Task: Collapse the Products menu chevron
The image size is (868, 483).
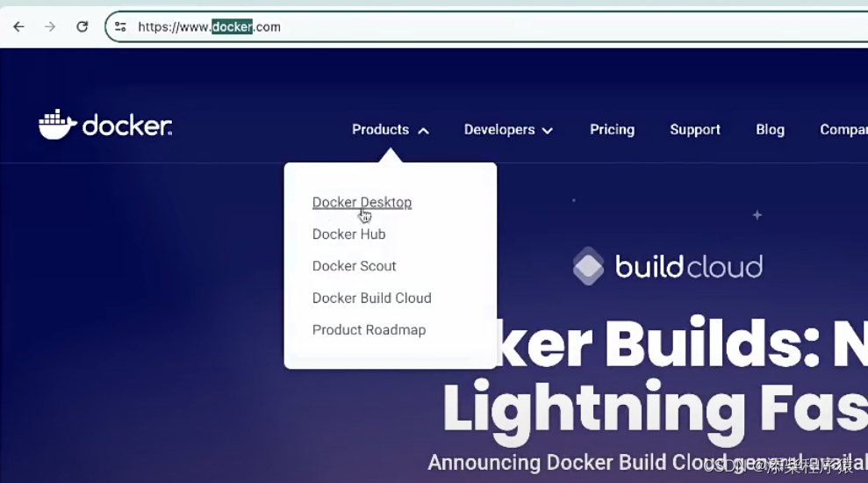Action: (x=424, y=131)
